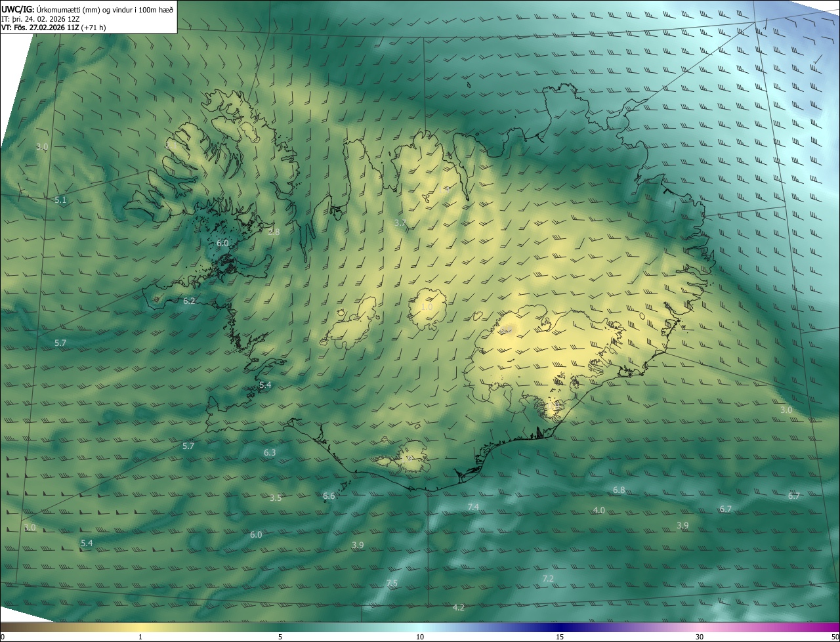The width and height of the screenshot is (840, 642).
Task: Click the color scale tick label 30
Action: pos(700,637)
